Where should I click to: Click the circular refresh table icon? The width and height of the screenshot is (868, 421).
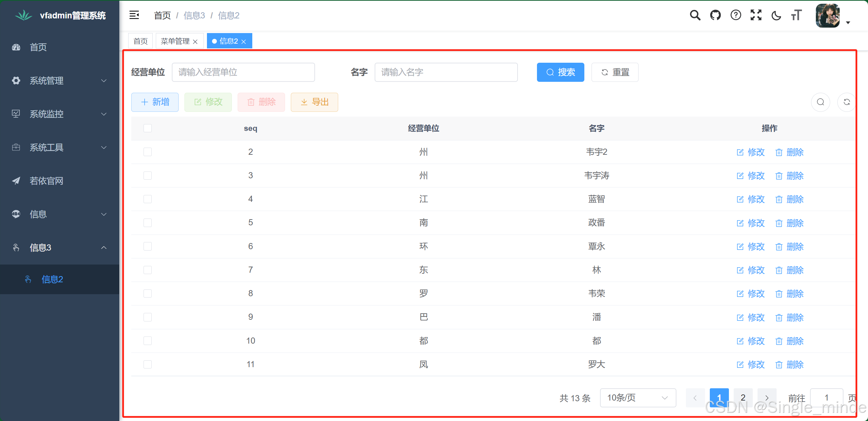[847, 102]
